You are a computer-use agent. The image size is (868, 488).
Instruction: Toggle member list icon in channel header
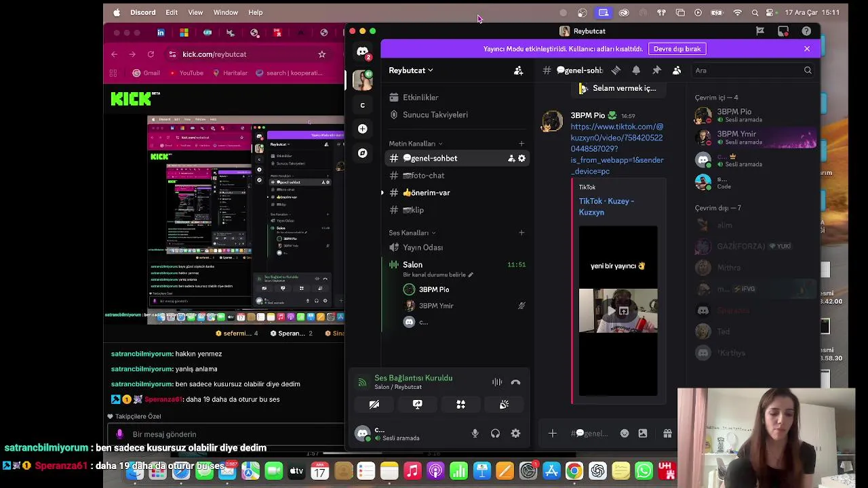(677, 70)
